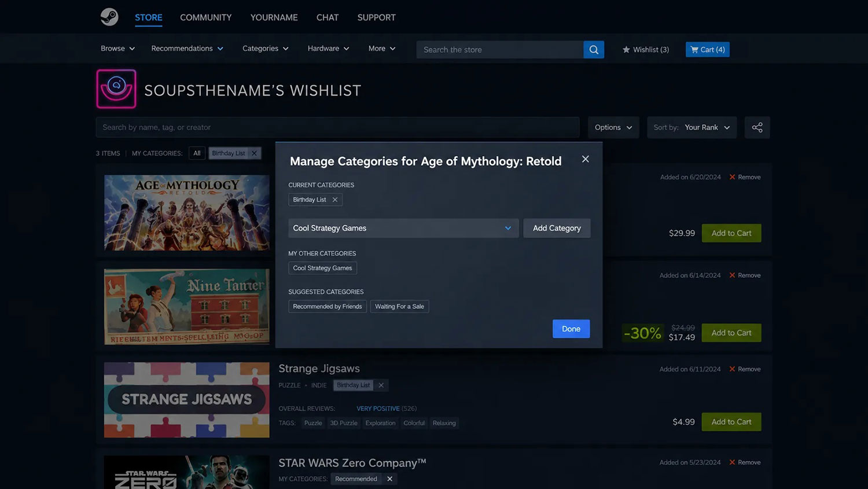The height and width of the screenshot is (489, 868).
Task: Remove Birthday List tag from Strange Jigsaws
Action: tap(381, 385)
